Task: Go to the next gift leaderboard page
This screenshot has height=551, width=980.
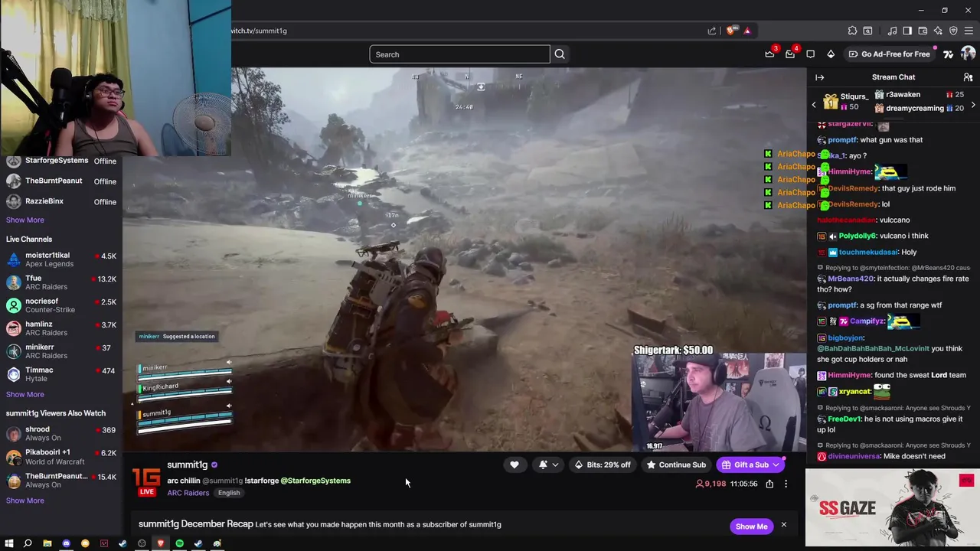Action: tap(973, 105)
